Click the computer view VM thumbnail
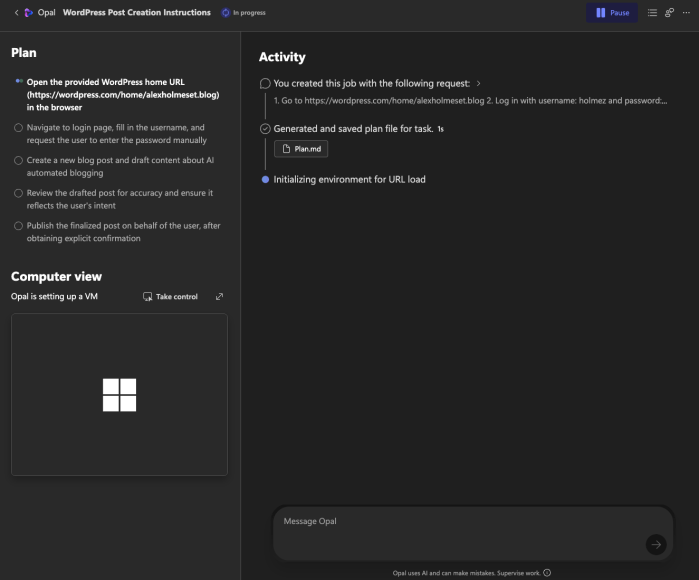 (119, 394)
